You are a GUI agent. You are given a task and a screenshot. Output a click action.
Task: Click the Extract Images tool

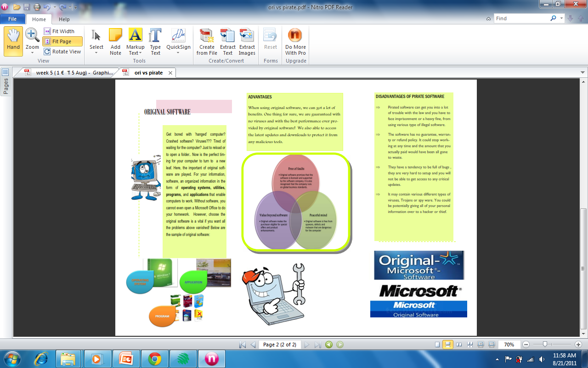coord(247,41)
